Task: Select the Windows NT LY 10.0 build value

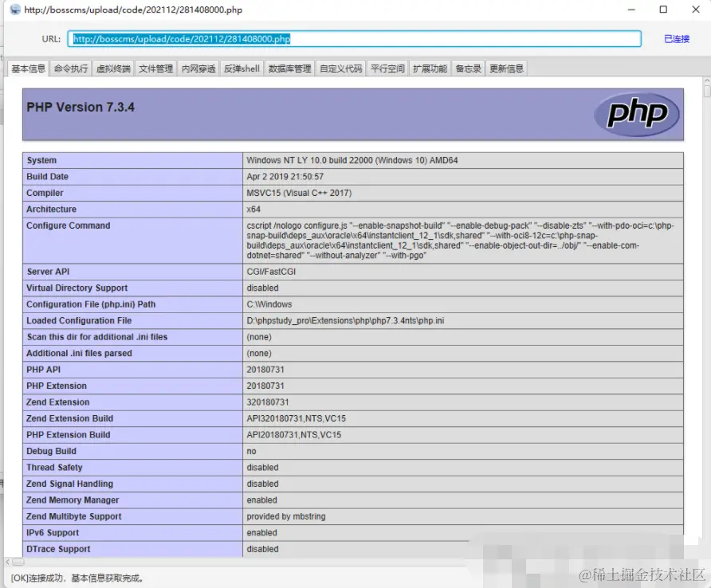Action: pos(352,160)
